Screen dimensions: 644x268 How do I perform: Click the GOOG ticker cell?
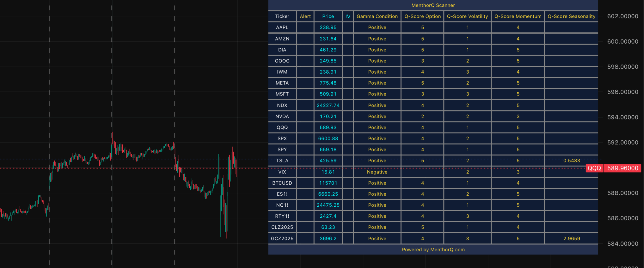[282, 61]
